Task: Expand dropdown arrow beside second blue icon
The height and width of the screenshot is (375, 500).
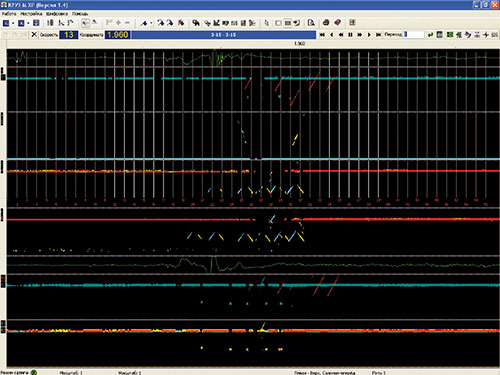Action: (x=28, y=23)
